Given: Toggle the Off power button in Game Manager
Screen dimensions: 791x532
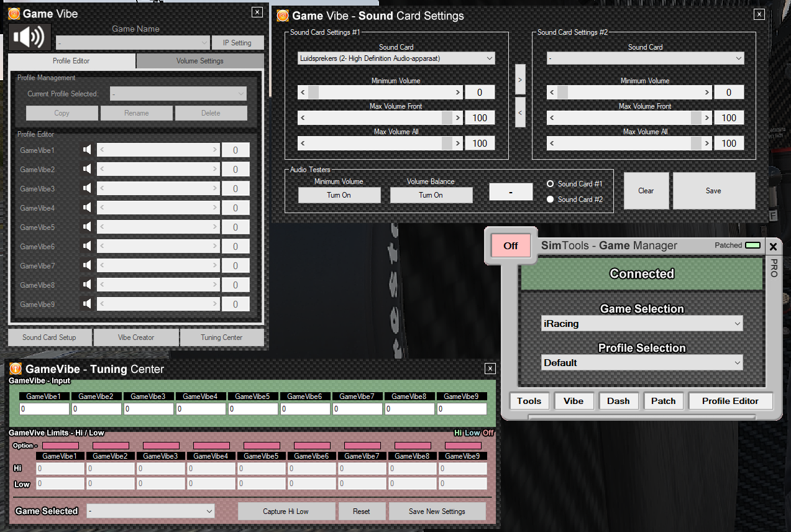Looking at the screenshot, I should pos(511,245).
